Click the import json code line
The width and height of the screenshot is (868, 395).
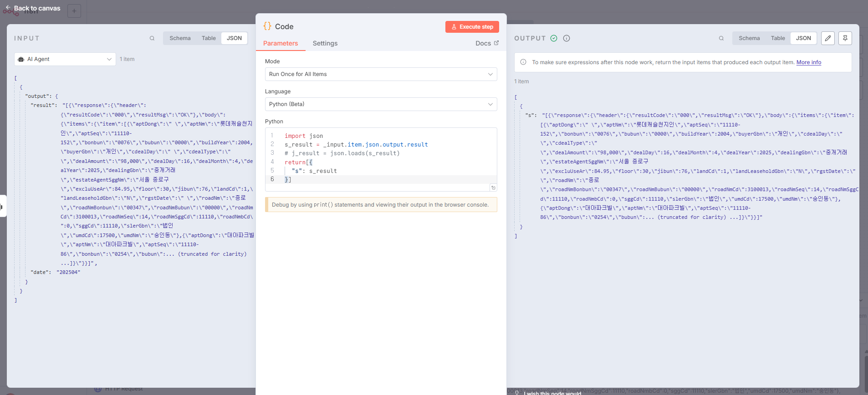click(x=304, y=136)
